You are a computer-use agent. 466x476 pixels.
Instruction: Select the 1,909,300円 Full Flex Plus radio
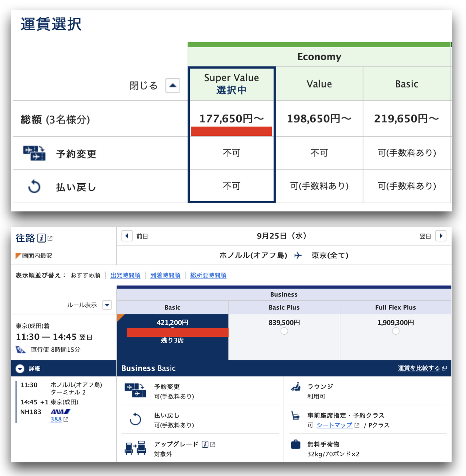(395, 331)
